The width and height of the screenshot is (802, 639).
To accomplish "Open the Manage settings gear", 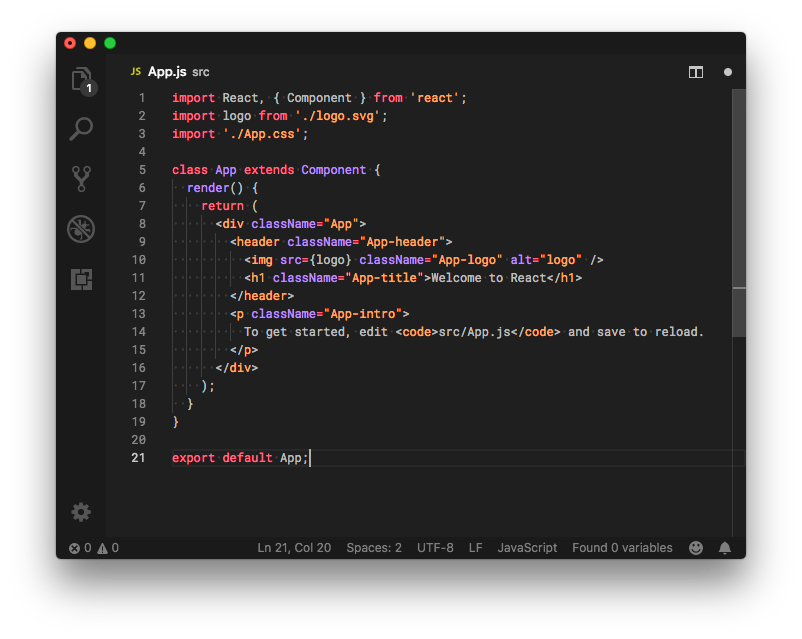I will (81, 512).
